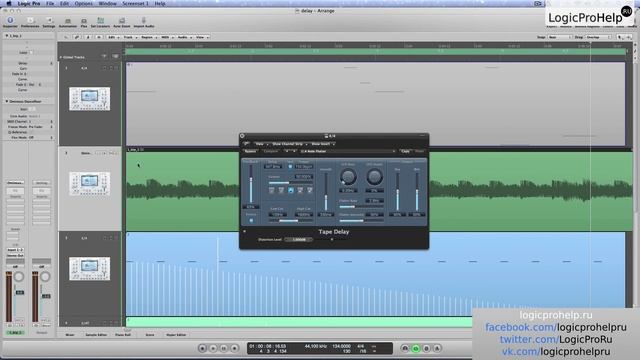
Task: Open the instrument thumbnail on track 2
Action: (x=89, y=183)
